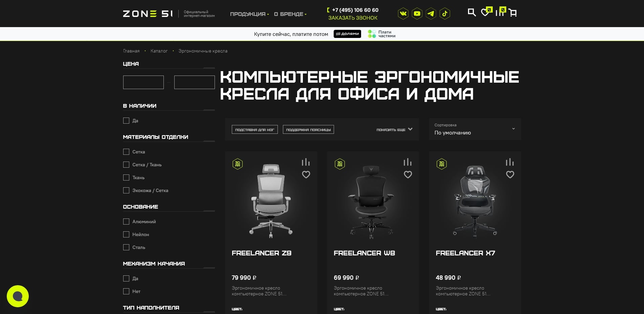Image resolution: width=644 pixels, height=314 pixels.
Task: Select the Подставка для ног tag
Action: click(x=254, y=130)
